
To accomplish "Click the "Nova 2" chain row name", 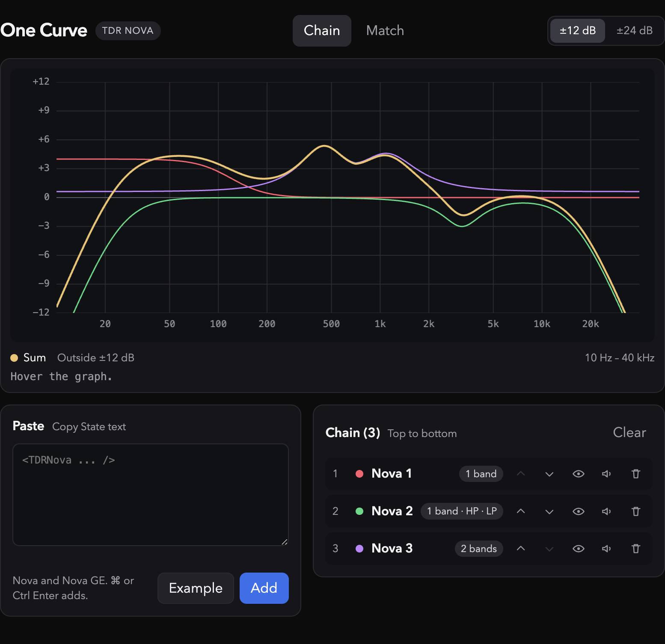I will tap(392, 511).
